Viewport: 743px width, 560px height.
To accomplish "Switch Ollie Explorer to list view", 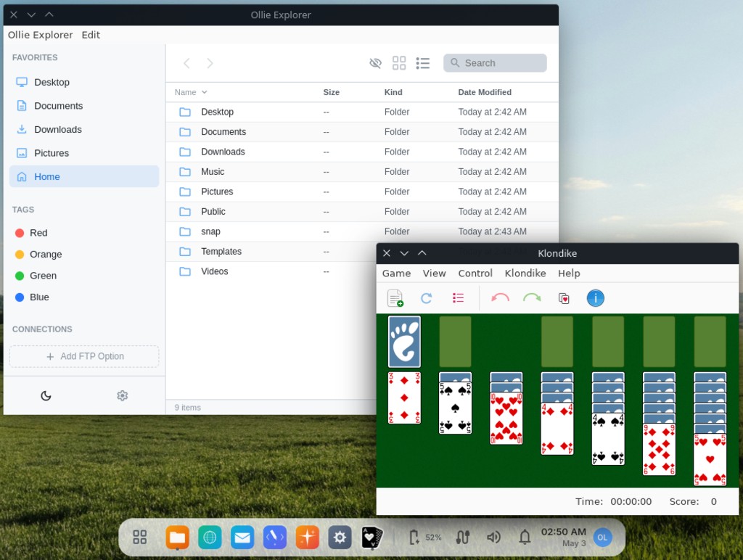I will click(x=423, y=63).
